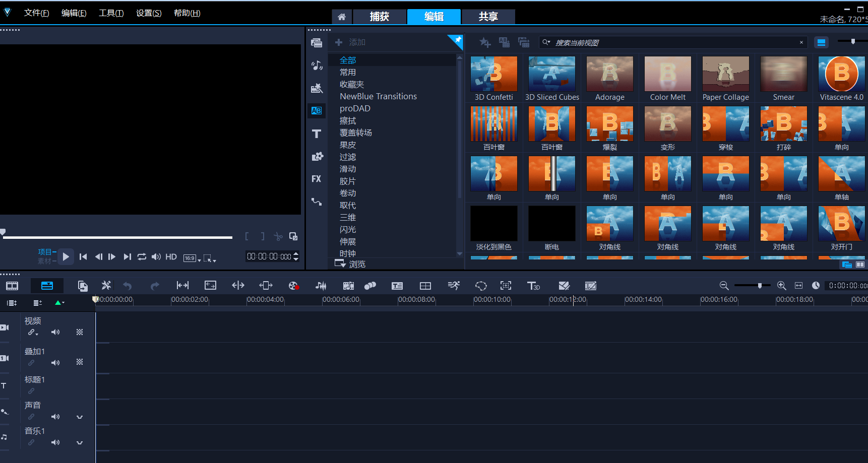Open the 帮助 menu
The height and width of the screenshot is (463, 868).
[187, 13]
